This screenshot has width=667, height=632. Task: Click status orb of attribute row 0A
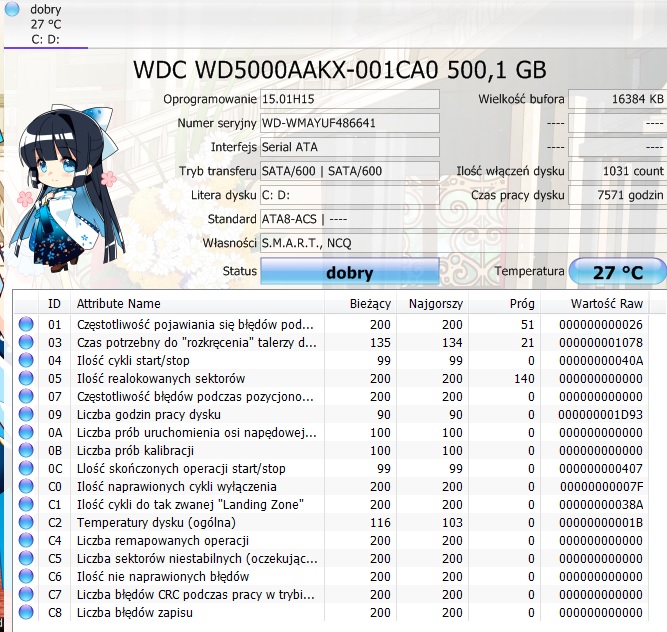26,432
